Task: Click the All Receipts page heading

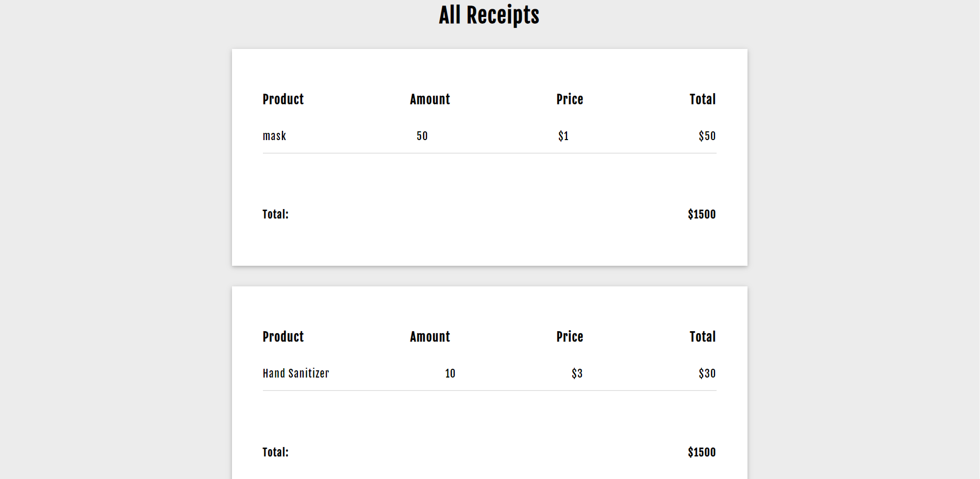Action: (x=489, y=15)
